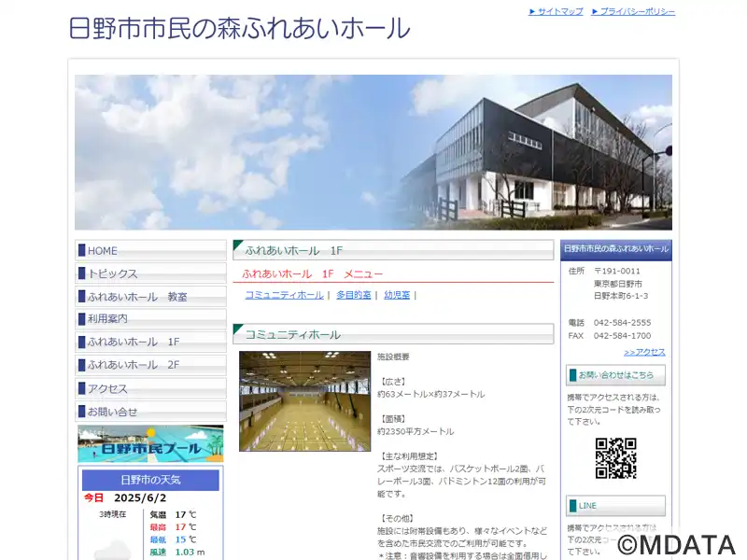Open ふれあいホール 教室 menu item

[150, 296]
